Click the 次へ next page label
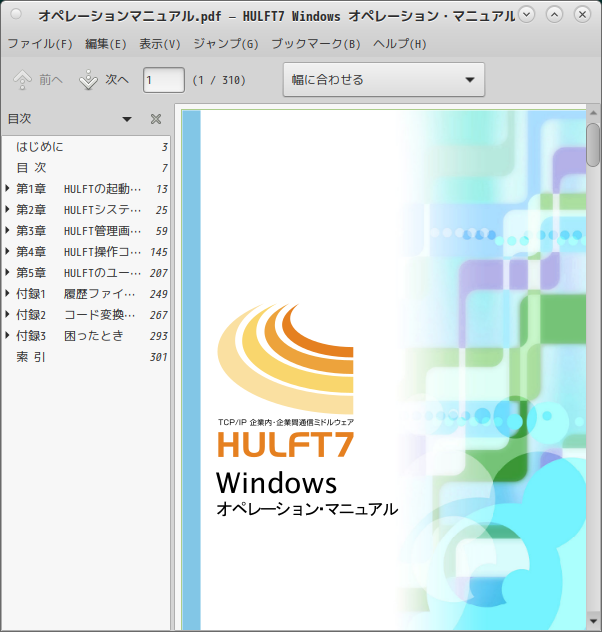Image resolution: width=602 pixels, height=632 pixels. (x=117, y=80)
